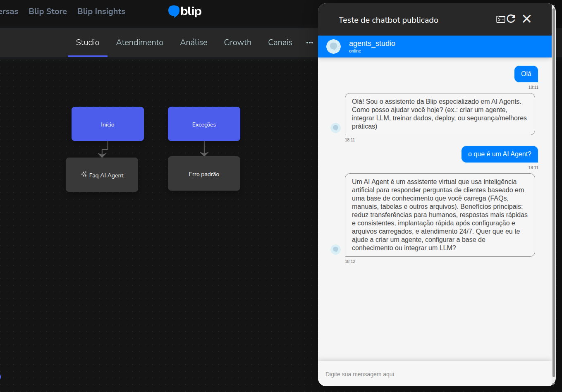Click the Blip logo
Image resolution: width=562 pixels, height=392 pixels.
(x=185, y=11)
